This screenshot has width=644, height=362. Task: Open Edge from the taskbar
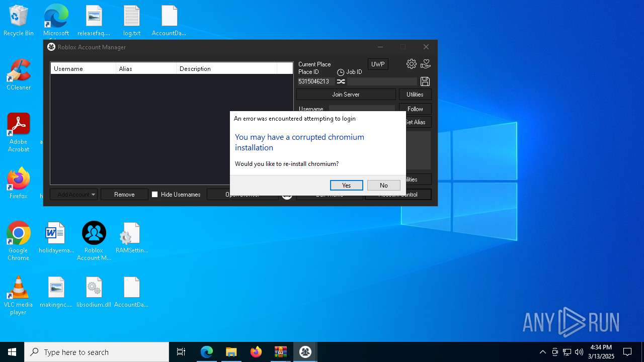coord(207,352)
